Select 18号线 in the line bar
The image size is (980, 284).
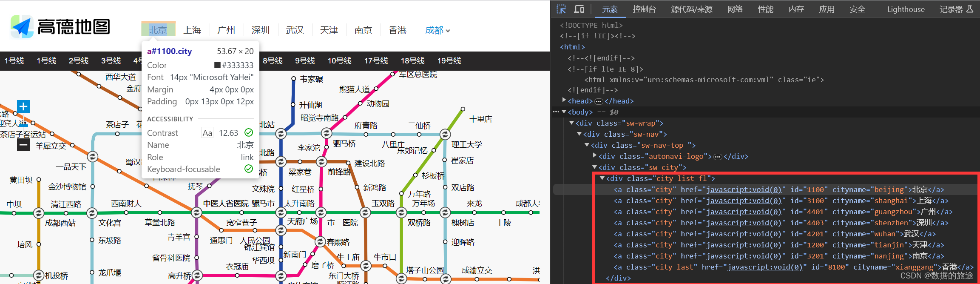pos(413,61)
